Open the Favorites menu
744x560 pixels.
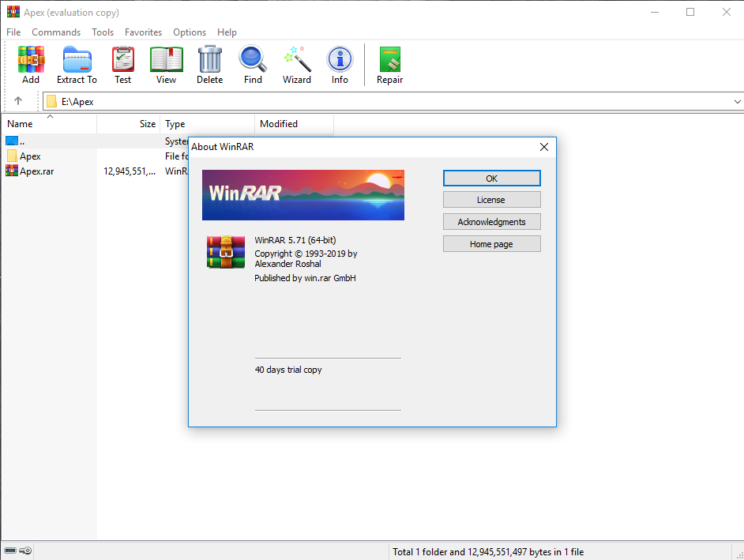click(143, 32)
